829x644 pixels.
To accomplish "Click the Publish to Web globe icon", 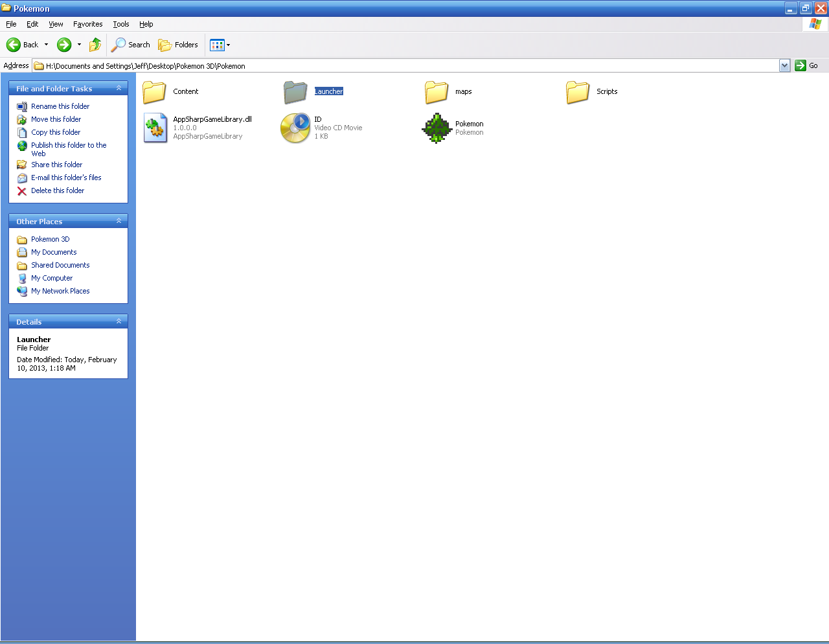I will (22, 146).
